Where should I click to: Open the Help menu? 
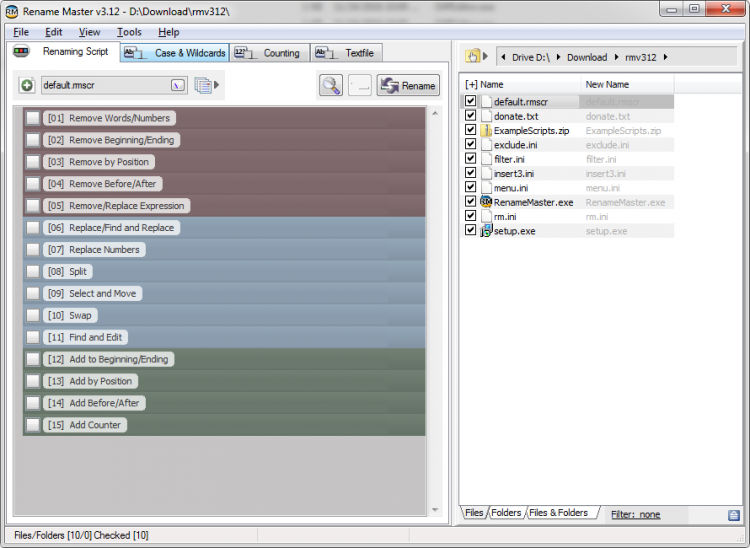168,32
